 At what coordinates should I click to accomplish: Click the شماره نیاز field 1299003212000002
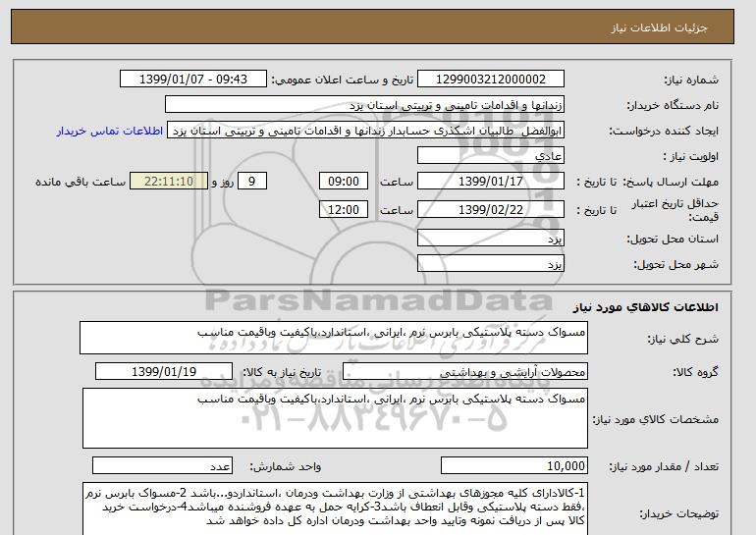click(490, 80)
